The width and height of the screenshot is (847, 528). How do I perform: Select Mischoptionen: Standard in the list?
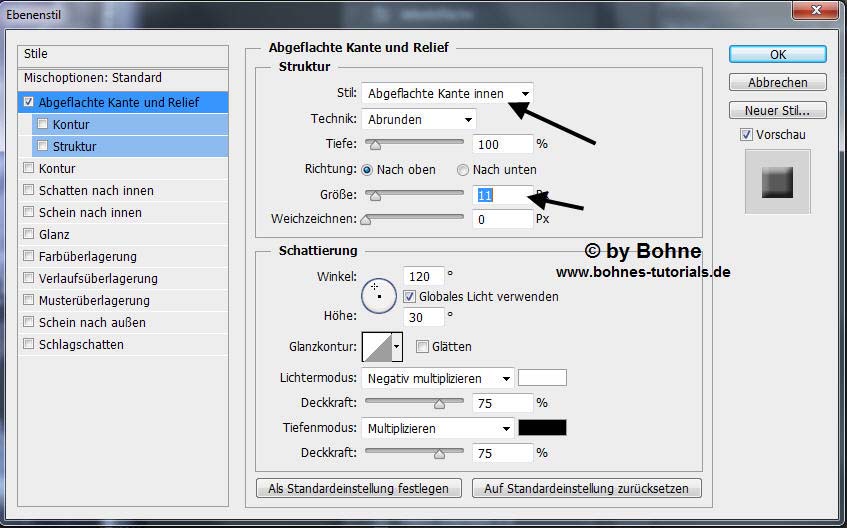(92, 78)
